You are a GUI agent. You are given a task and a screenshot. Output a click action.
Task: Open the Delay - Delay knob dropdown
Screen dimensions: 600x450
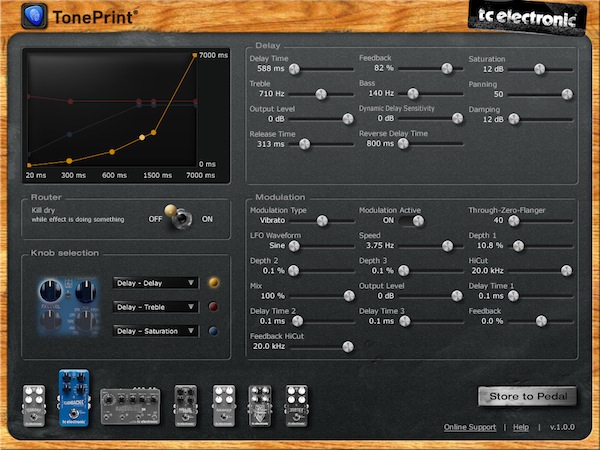pyautogui.click(x=156, y=283)
